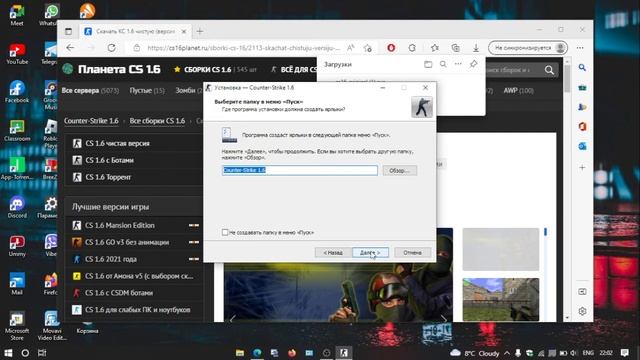This screenshot has height=360, width=640.
Task: Click the Далее button in the installer
Action: (370, 253)
